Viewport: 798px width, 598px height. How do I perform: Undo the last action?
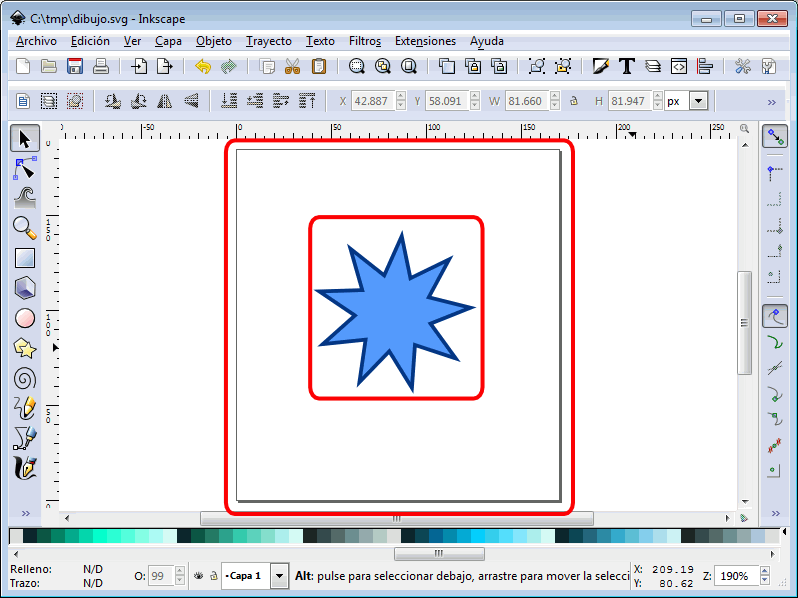(203, 66)
